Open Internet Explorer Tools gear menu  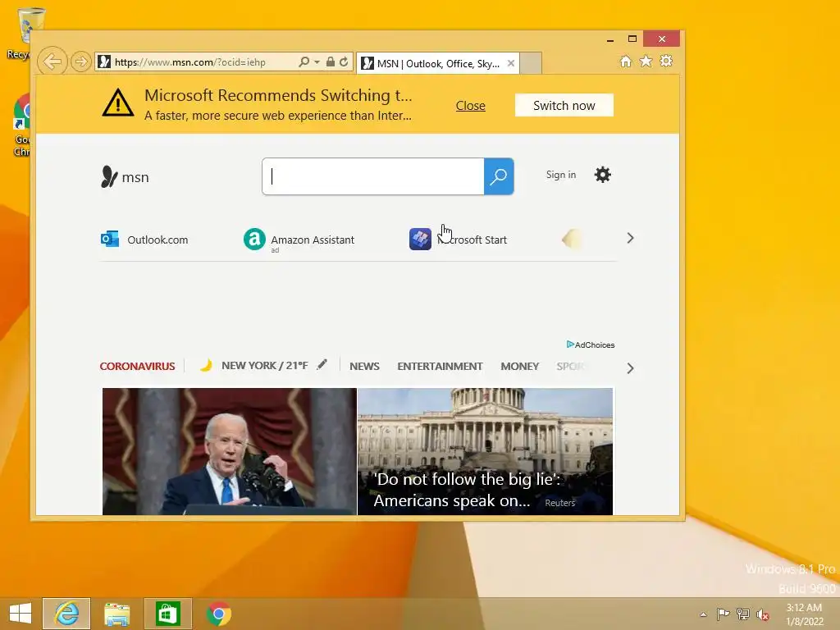click(666, 61)
